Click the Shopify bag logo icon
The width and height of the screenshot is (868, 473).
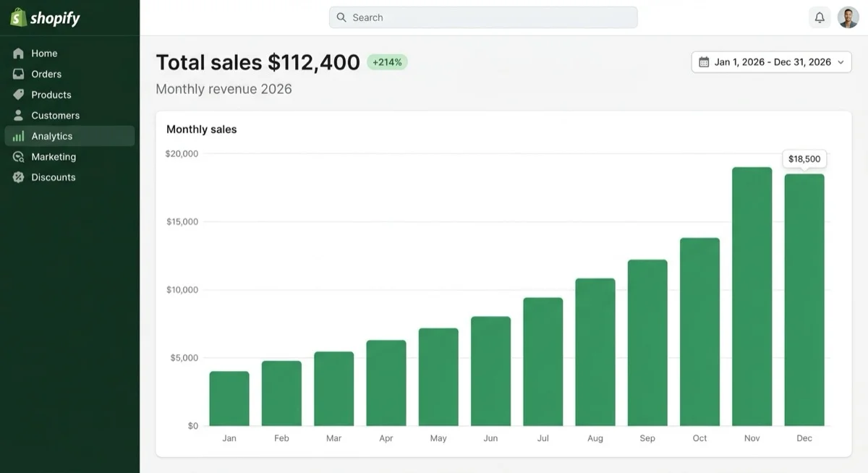(18, 17)
